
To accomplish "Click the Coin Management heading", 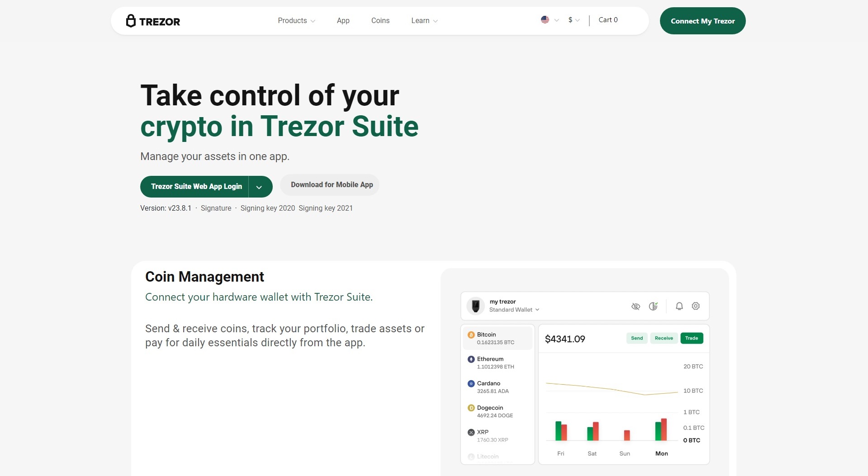I will pos(204,277).
